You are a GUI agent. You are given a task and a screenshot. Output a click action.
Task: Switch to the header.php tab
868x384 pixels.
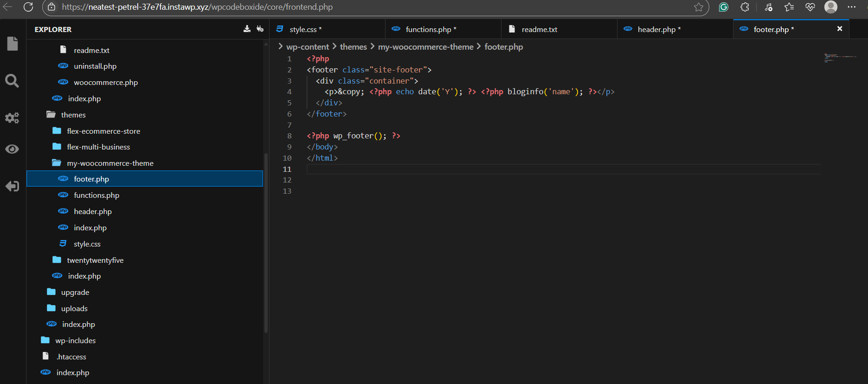click(x=675, y=29)
